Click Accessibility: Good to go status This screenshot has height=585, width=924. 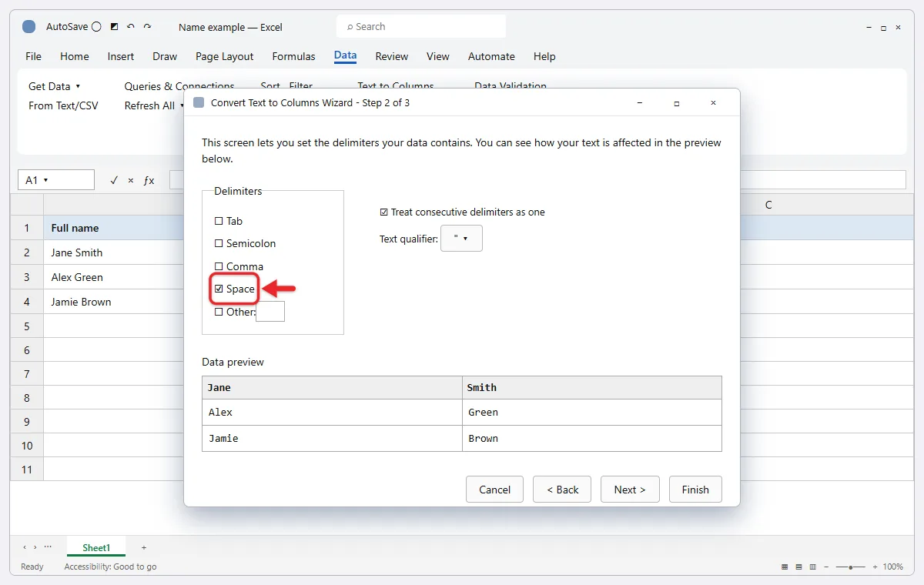tap(110, 567)
